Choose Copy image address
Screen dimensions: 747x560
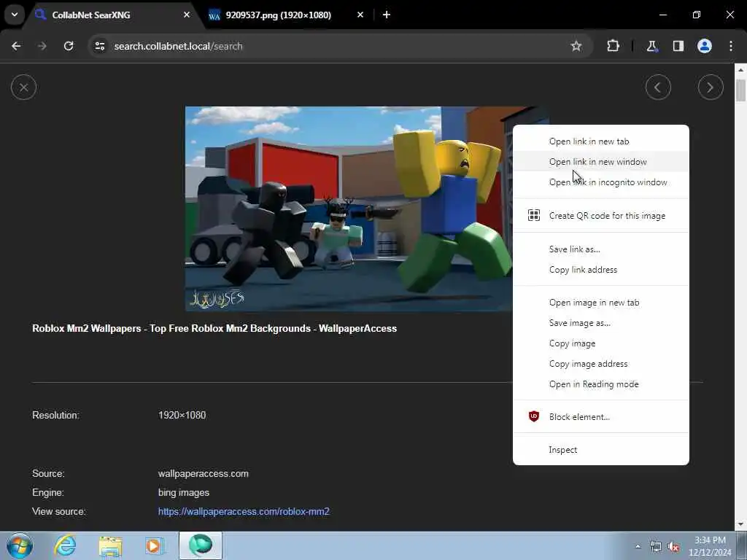[601, 364]
